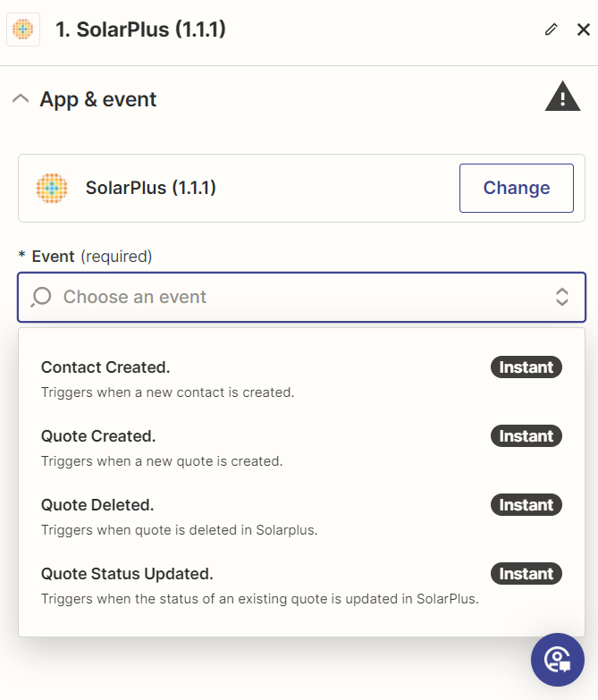Click the Change app button
The image size is (598, 700).
[517, 188]
